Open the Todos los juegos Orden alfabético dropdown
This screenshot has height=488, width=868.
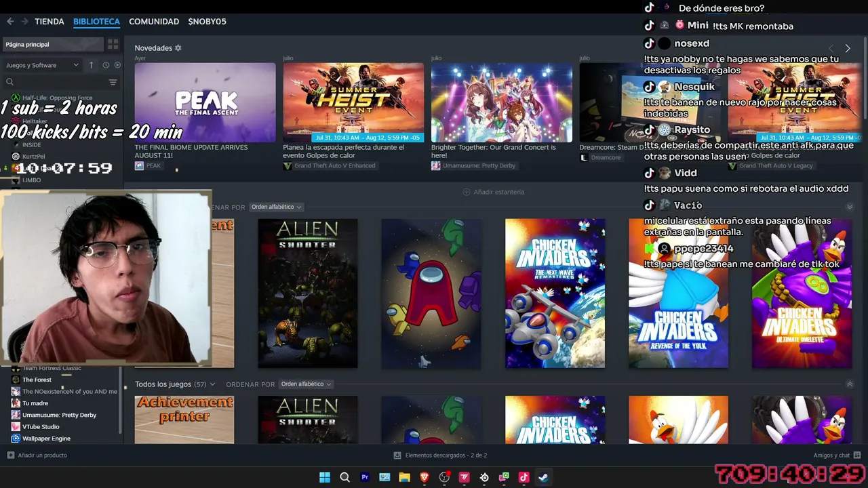point(306,384)
